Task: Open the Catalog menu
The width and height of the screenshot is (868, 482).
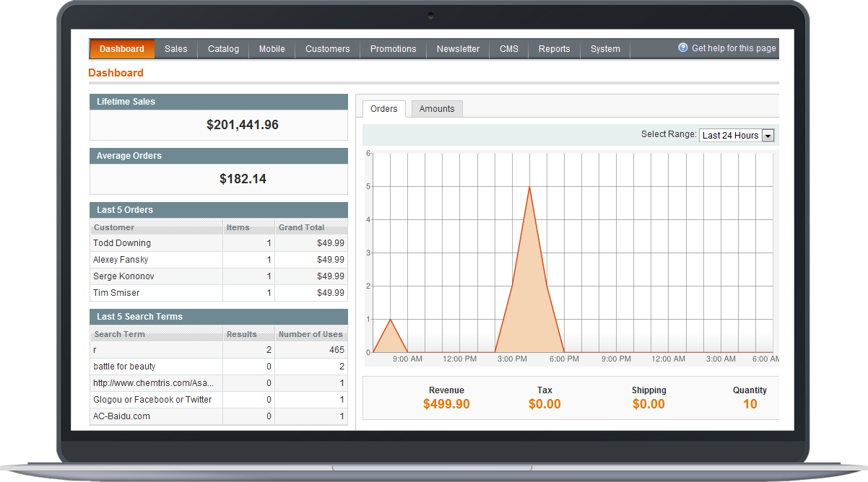Action: [x=222, y=48]
